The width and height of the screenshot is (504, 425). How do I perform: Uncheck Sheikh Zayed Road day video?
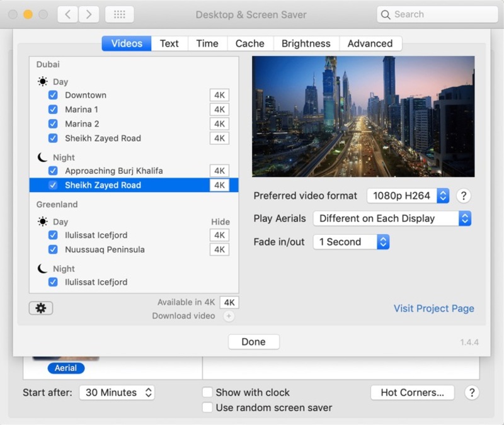(x=53, y=138)
